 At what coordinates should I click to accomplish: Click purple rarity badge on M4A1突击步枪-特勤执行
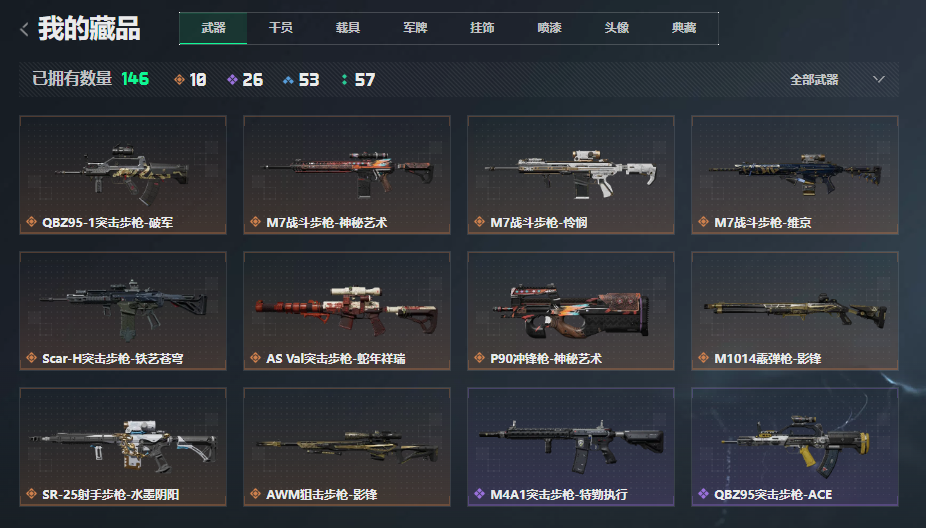click(x=480, y=494)
